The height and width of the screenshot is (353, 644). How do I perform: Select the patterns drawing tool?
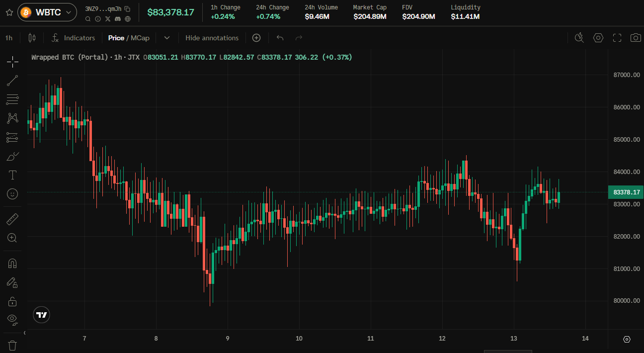coord(12,118)
